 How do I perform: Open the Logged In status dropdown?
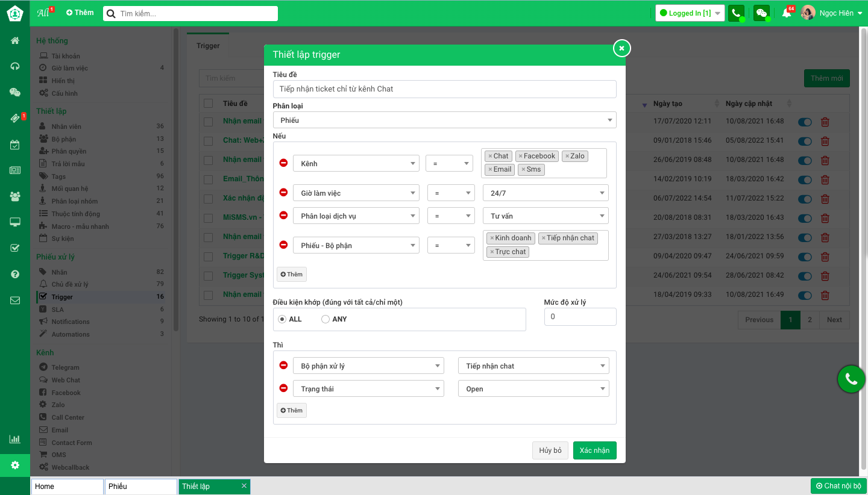(x=690, y=13)
